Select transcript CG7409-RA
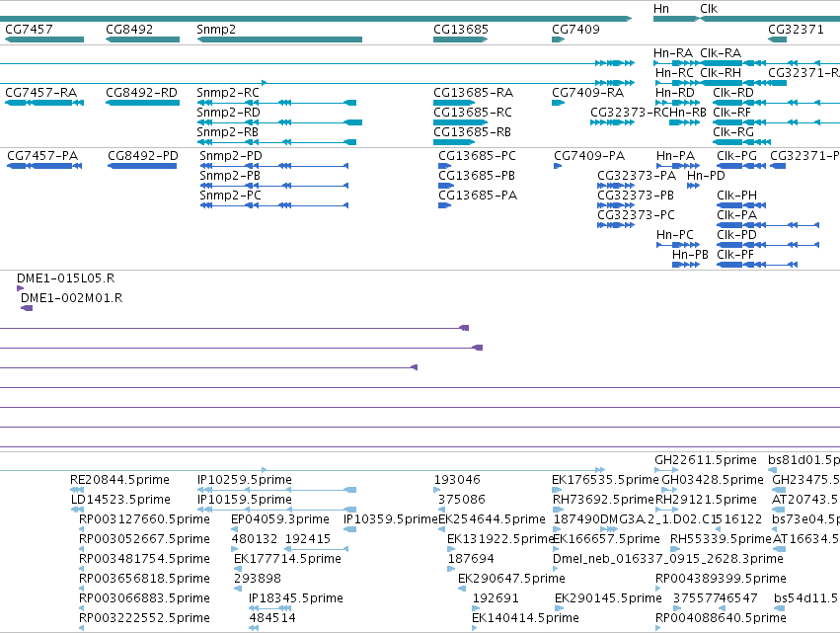 pyautogui.click(x=587, y=93)
